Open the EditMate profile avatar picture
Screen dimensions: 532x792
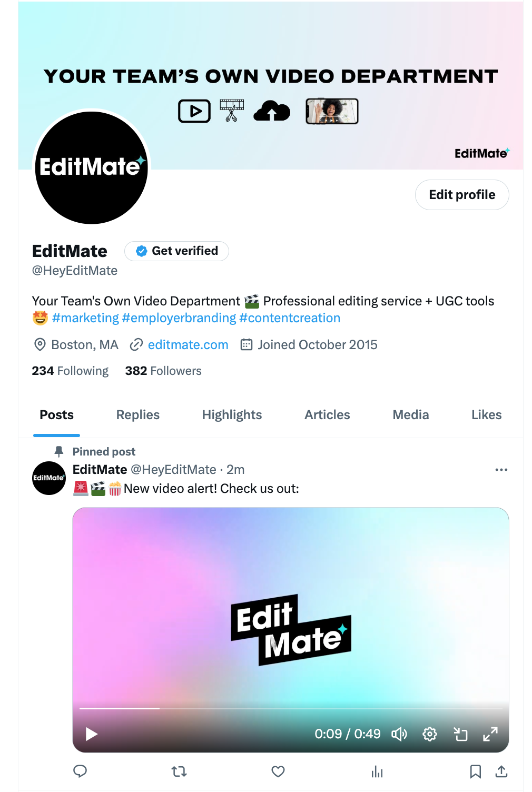pos(92,167)
